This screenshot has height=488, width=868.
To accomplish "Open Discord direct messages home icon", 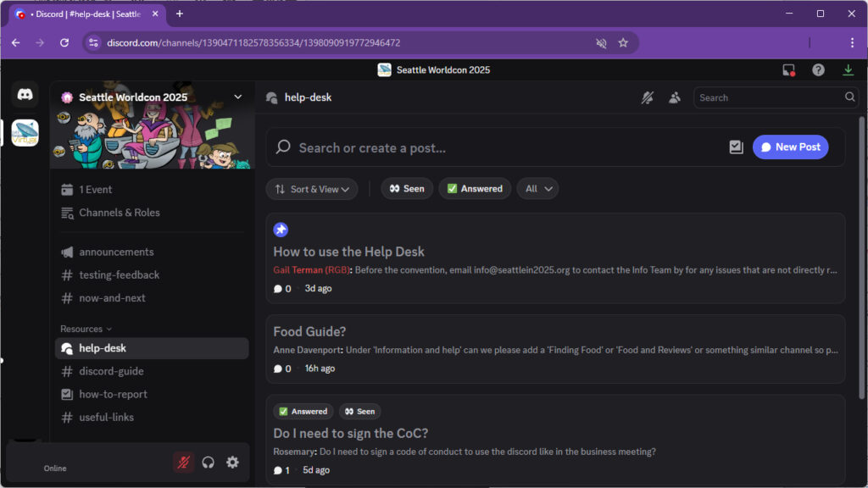I will [25, 95].
